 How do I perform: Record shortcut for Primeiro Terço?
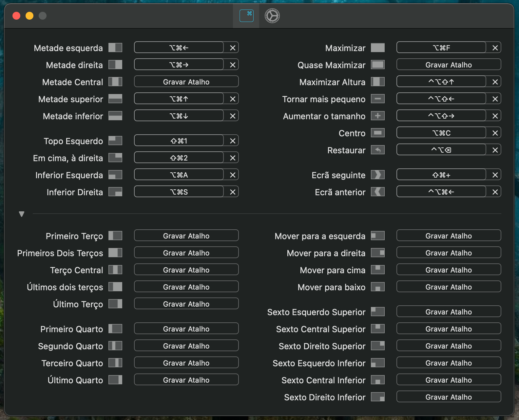tap(186, 236)
